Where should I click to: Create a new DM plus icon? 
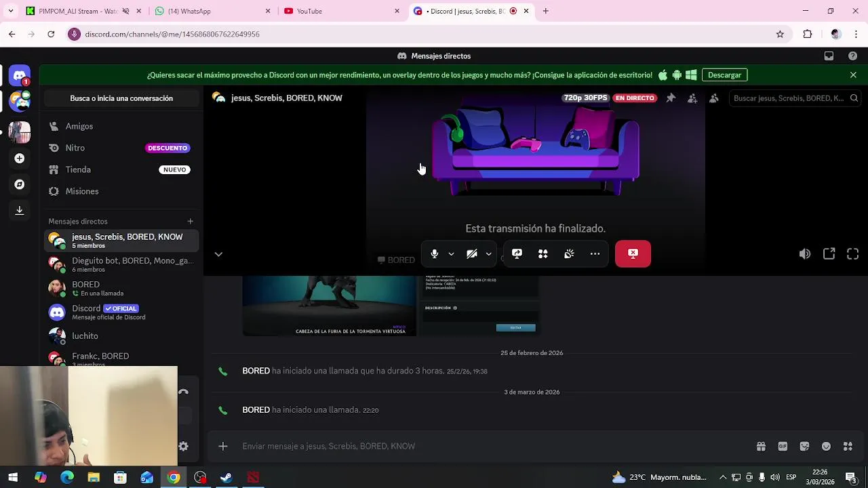tap(190, 221)
